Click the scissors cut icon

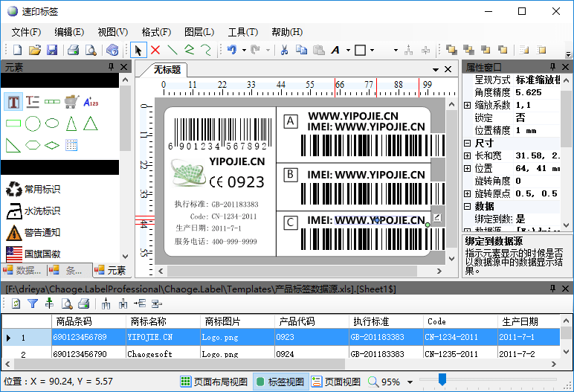[x=283, y=51]
